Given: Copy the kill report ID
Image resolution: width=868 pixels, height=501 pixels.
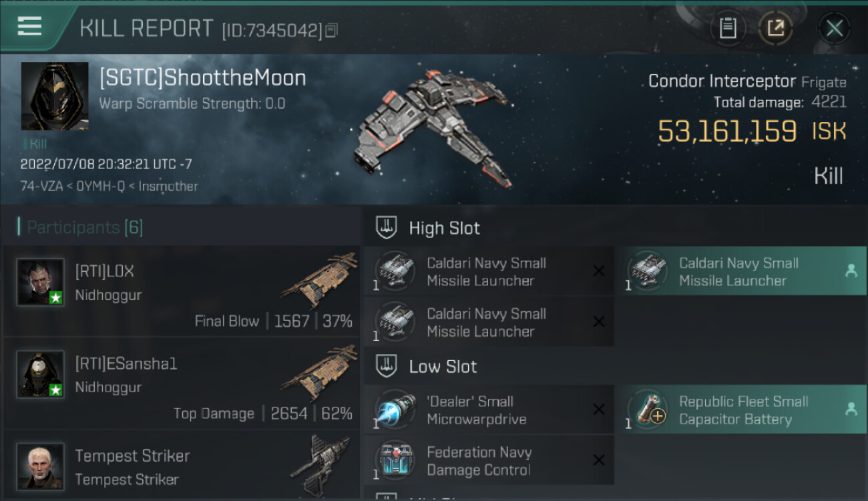Looking at the screenshot, I should pos(332,30).
